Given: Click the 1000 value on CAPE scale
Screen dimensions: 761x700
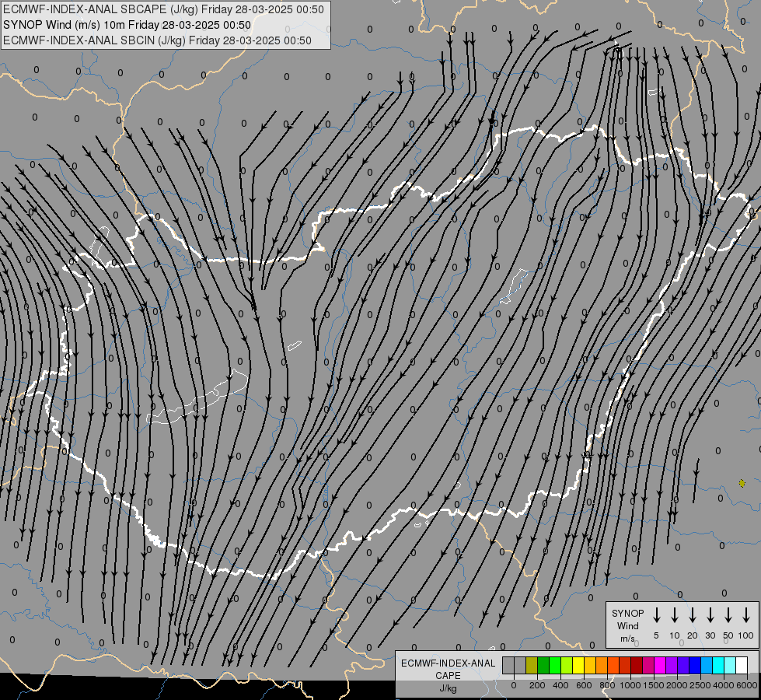Looking at the screenshot, I should 630,685.
